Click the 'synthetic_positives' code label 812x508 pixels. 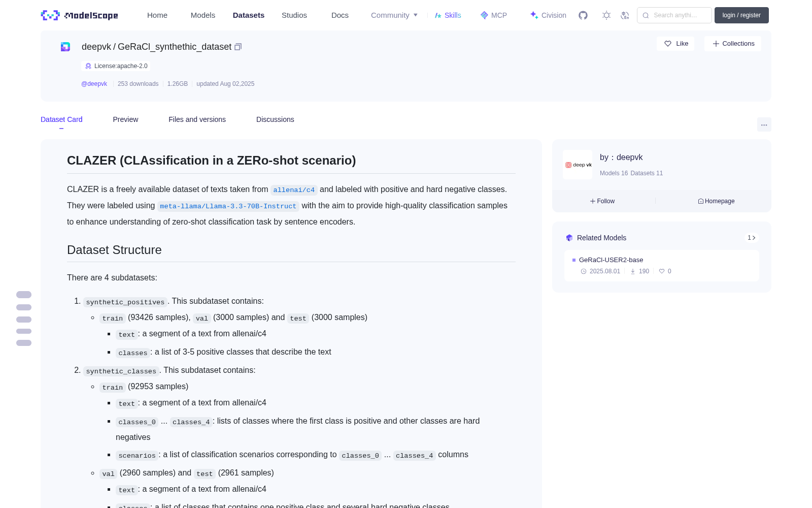tap(125, 302)
